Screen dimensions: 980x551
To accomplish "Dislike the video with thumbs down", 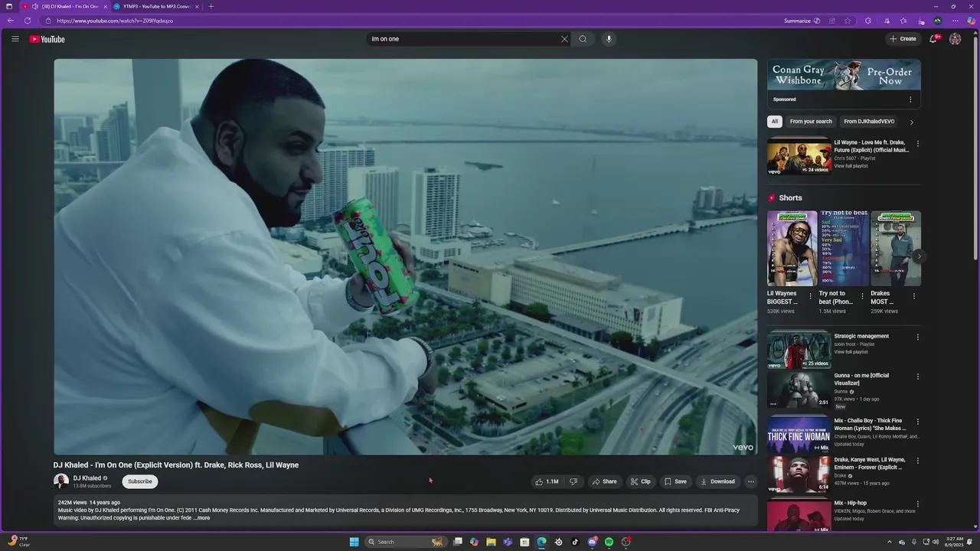I will click(x=573, y=481).
